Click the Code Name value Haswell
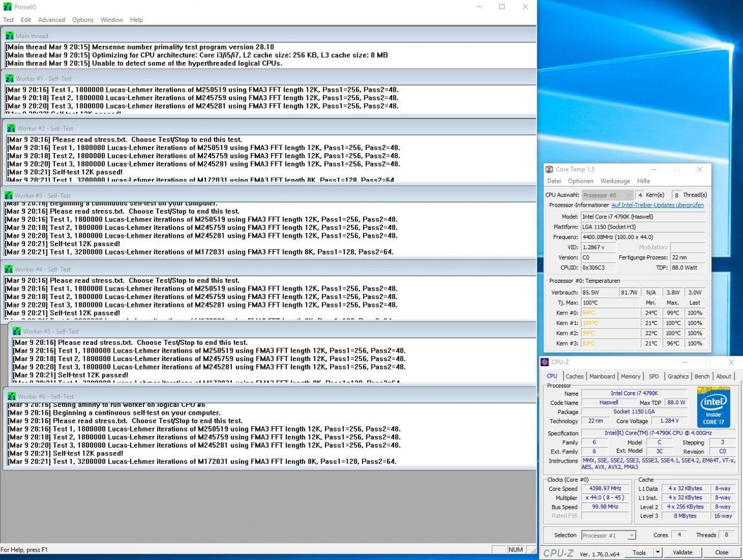This screenshot has height=560, width=743. pos(609,402)
